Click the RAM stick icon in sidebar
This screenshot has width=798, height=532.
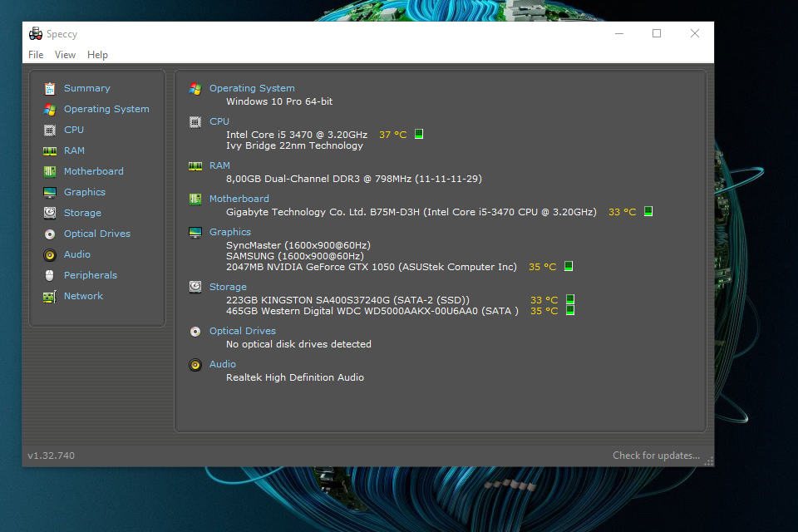(x=50, y=150)
